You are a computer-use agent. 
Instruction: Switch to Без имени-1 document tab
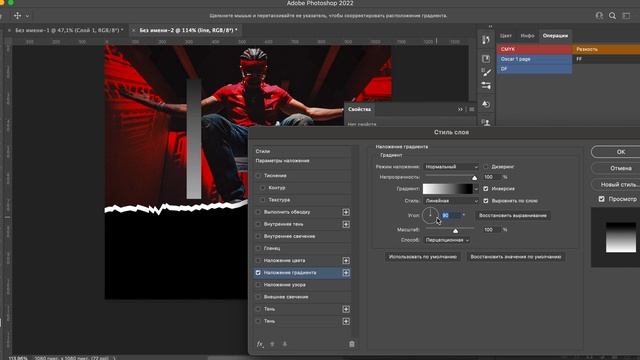pyautogui.click(x=69, y=30)
